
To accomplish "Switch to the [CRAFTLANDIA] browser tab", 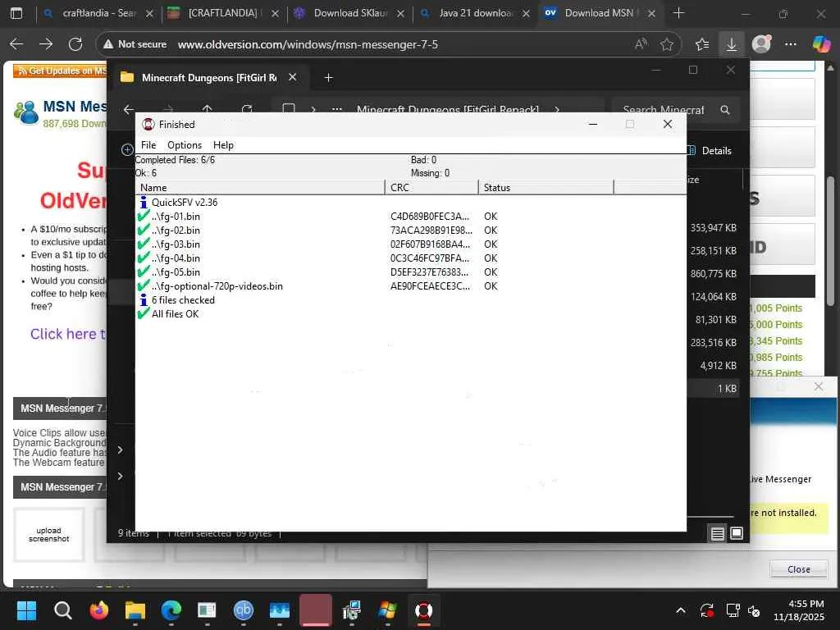I will 222,13.
